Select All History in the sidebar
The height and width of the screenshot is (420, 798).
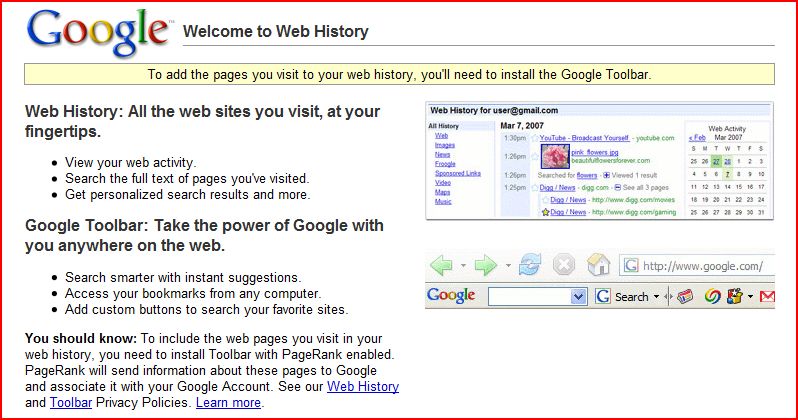pos(443,126)
